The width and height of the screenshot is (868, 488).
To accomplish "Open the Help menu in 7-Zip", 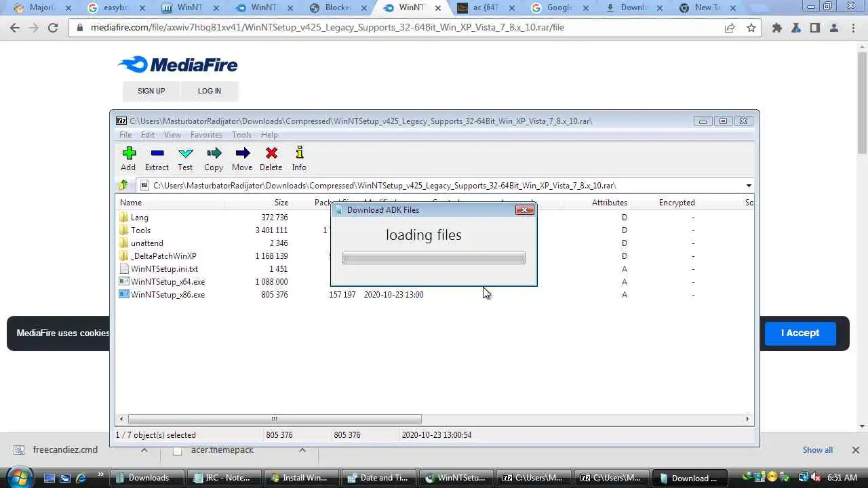I will pyautogui.click(x=269, y=135).
